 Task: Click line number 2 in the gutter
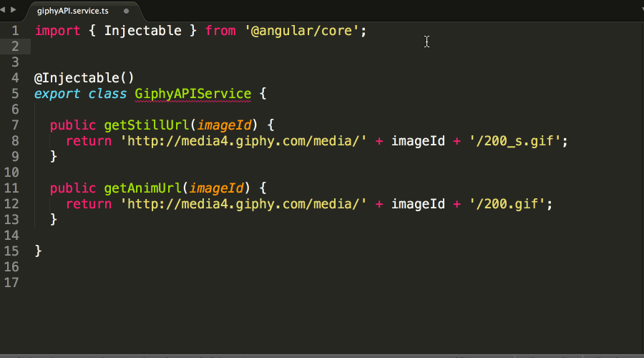(x=15, y=47)
